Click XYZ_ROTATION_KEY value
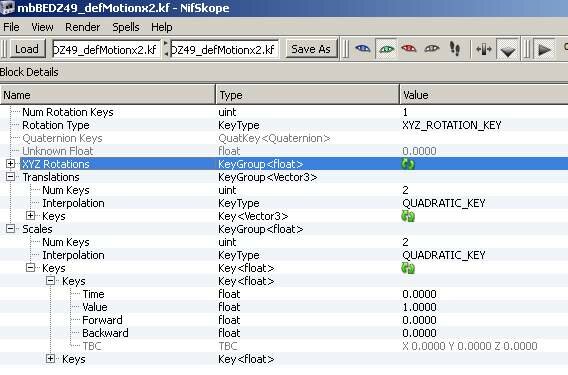The width and height of the screenshot is (568, 375). [452, 125]
